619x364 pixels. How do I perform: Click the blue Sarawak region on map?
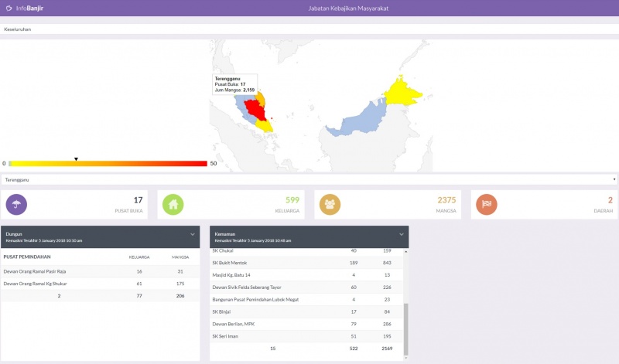pyautogui.click(x=363, y=118)
